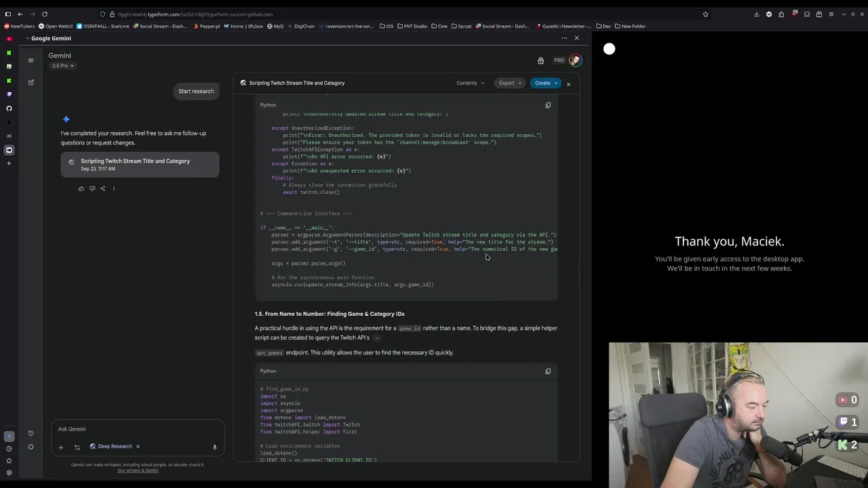The image size is (868, 488).
Task: Open browser history clock in left sidebar
Action: [x=9, y=449]
